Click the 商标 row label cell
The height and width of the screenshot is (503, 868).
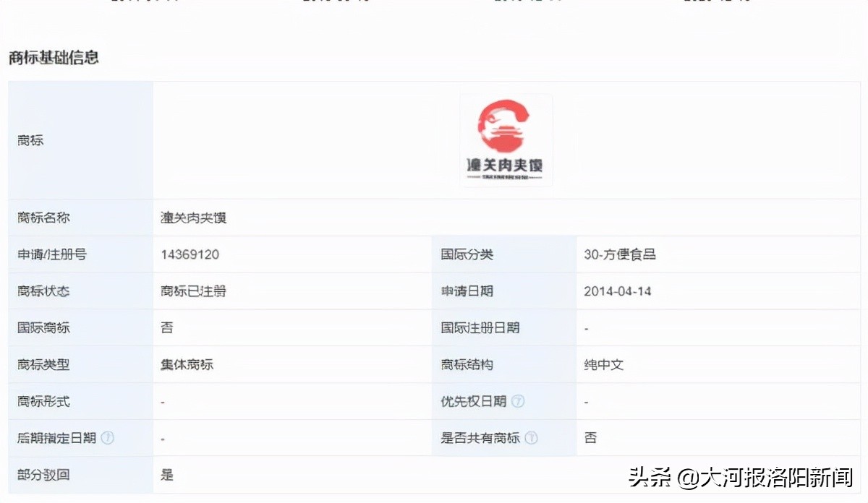[80, 140]
